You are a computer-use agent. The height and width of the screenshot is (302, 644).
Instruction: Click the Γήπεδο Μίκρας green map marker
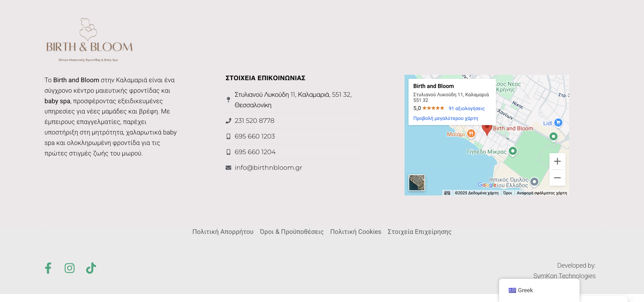pos(513,151)
